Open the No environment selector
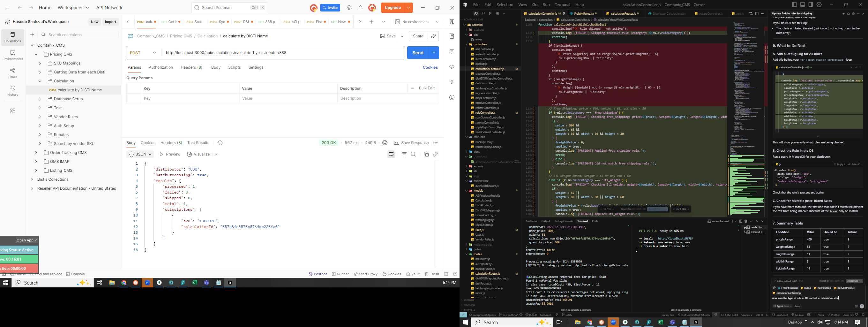 (x=417, y=22)
